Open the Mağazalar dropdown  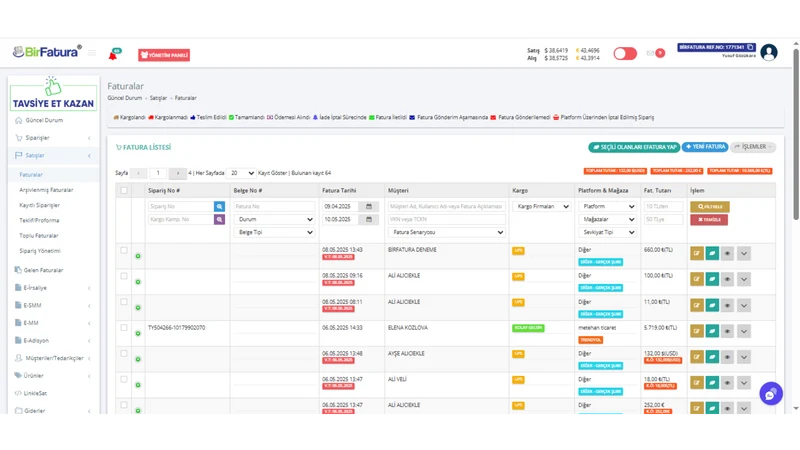pyautogui.click(x=607, y=219)
